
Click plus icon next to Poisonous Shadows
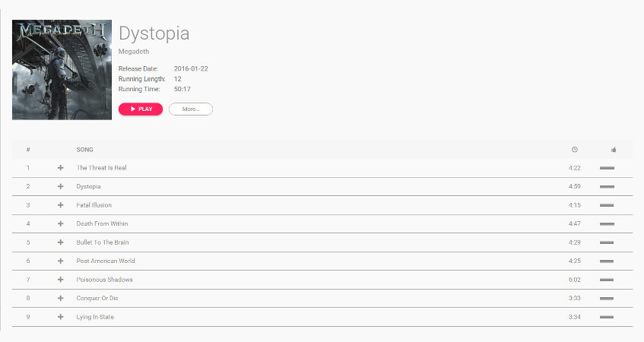coord(60,280)
